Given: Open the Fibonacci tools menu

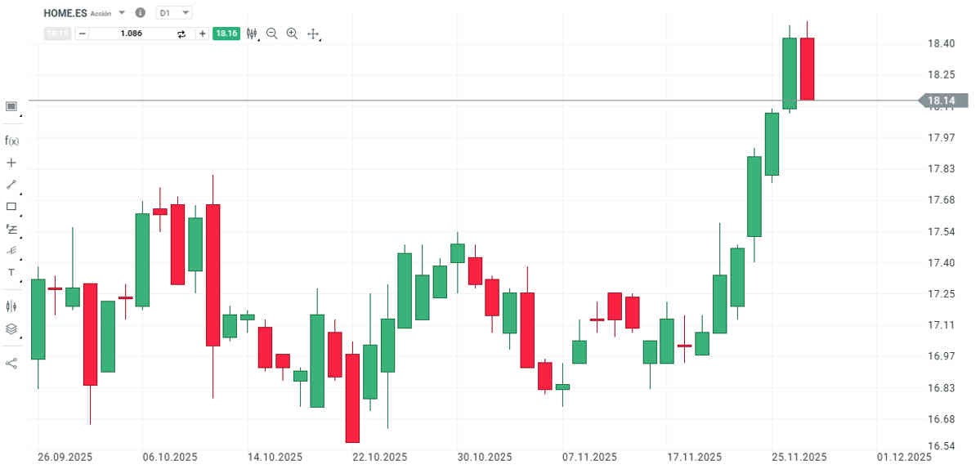Looking at the screenshot, I should (11, 229).
